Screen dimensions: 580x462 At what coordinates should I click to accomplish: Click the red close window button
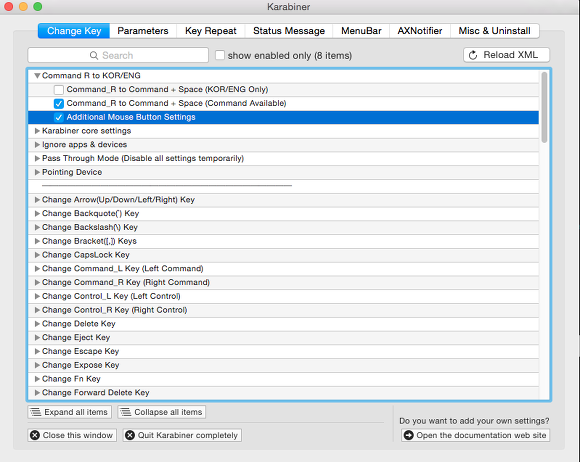(9, 7)
